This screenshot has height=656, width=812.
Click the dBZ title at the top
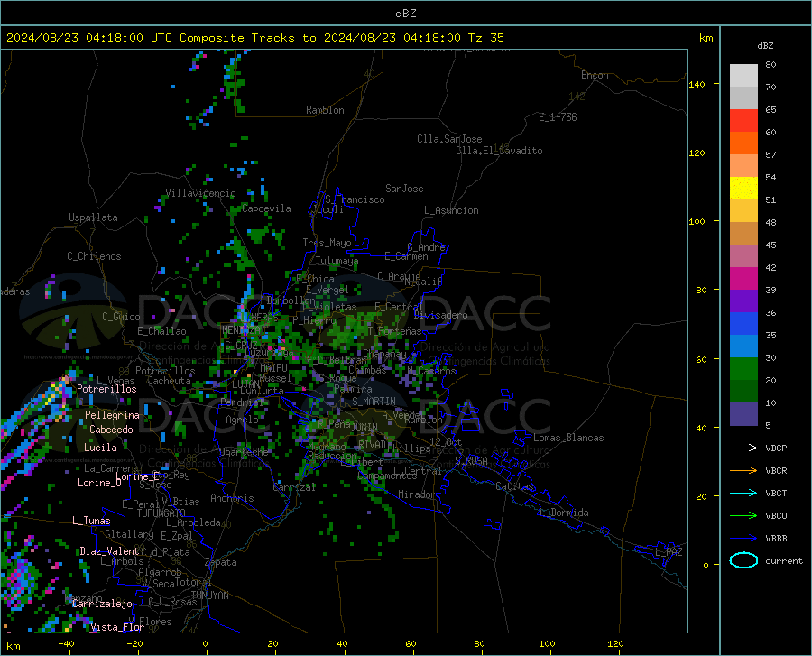(405, 14)
